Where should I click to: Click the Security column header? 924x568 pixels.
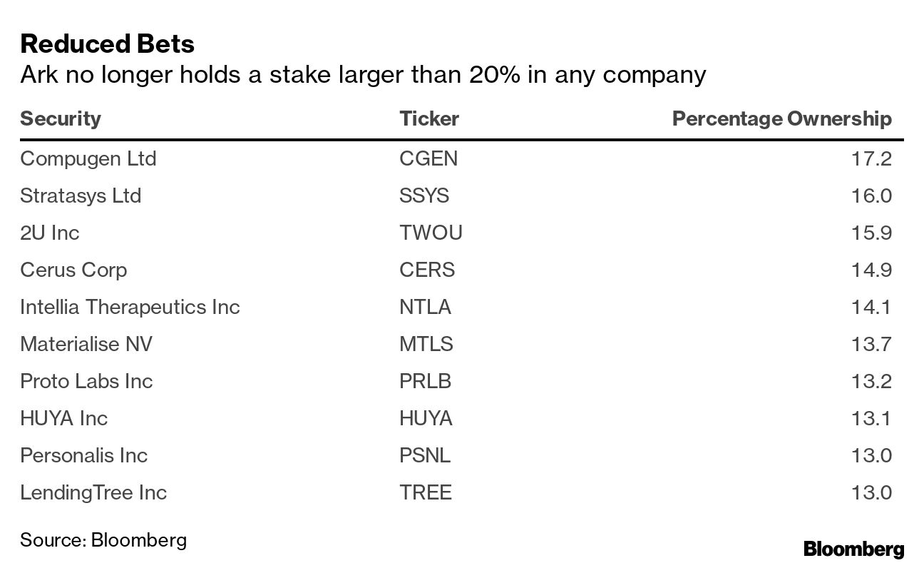[61, 118]
